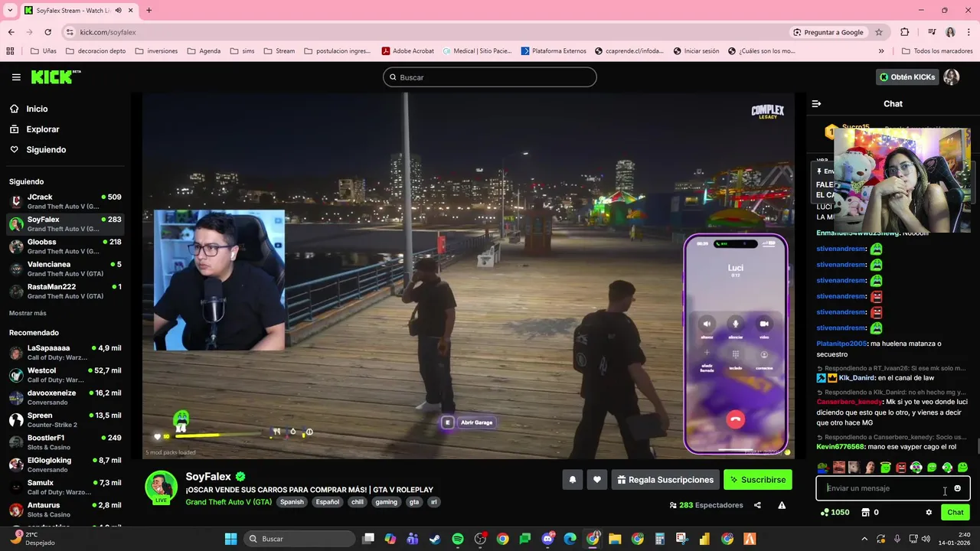Open Chrome media controls icon

pyautogui.click(x=932, y=32)
